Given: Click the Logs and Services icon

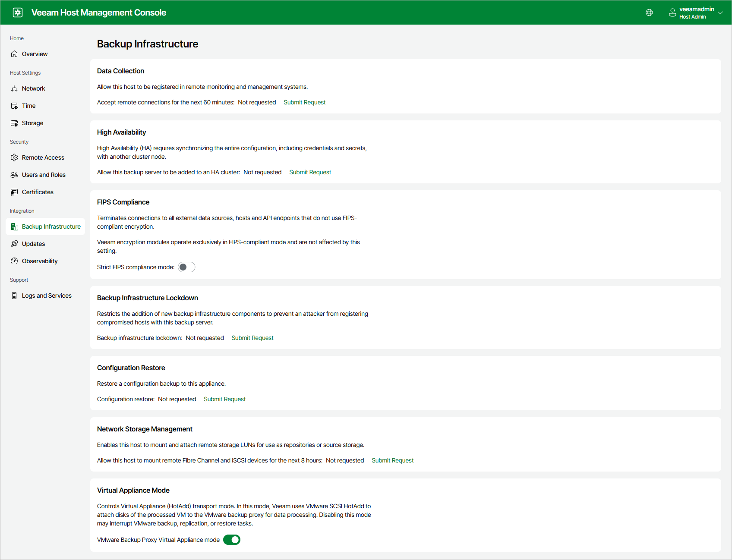Looking at the screenshot, I should [x=14, y=296].
